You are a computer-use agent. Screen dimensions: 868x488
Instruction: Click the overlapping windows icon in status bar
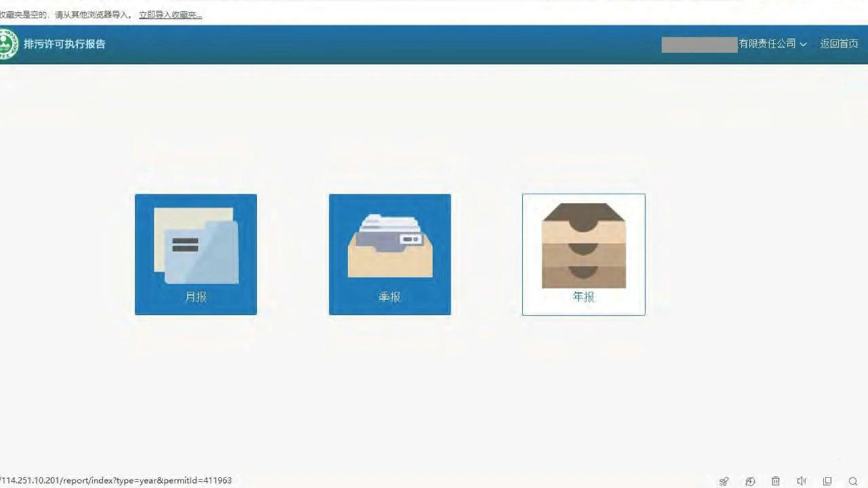pos(827,481)
